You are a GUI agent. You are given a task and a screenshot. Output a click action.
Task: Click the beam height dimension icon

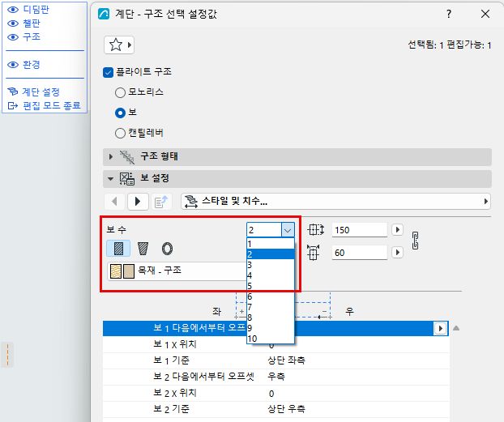click(x=316, y=230)
